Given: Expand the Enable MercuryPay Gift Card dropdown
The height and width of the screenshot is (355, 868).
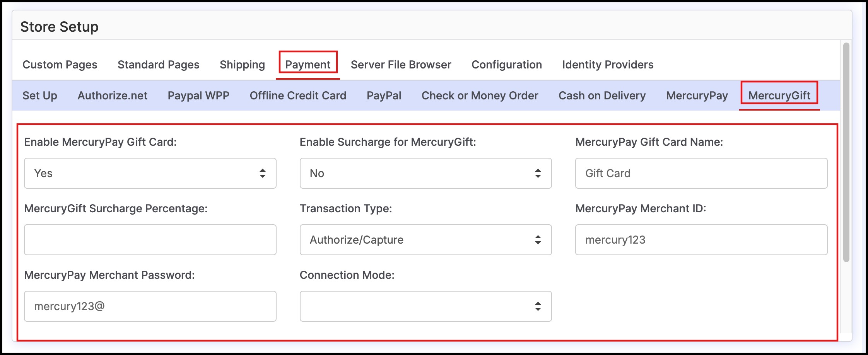Looking at the screenshot, I should tap(150, 173).
